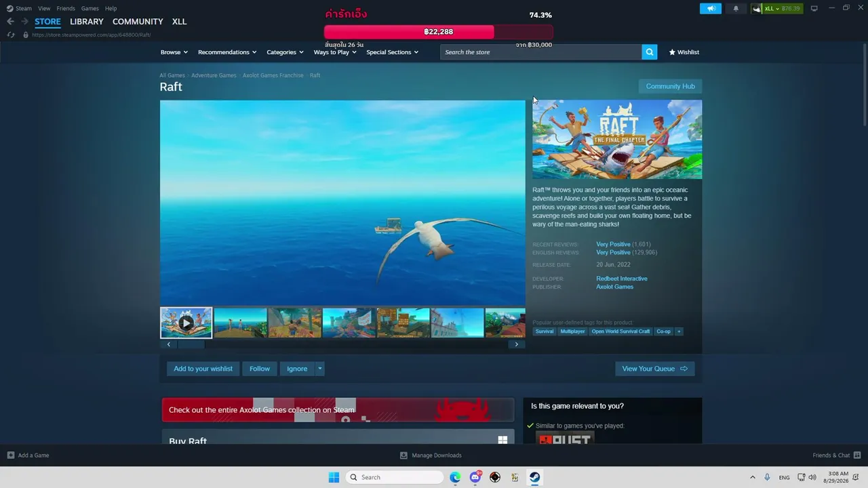Open the View menu
868x488 pixels.
click(x=44, y=9)
